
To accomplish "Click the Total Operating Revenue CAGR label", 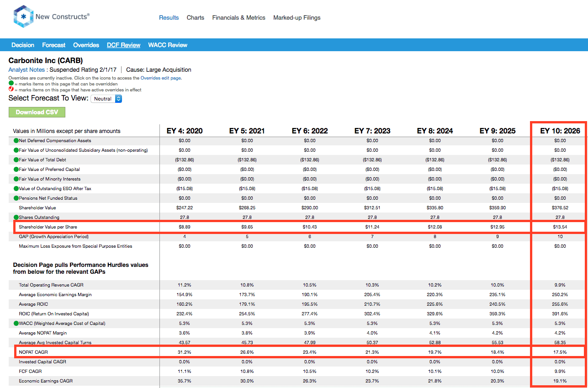I will (x=51, y=285).
